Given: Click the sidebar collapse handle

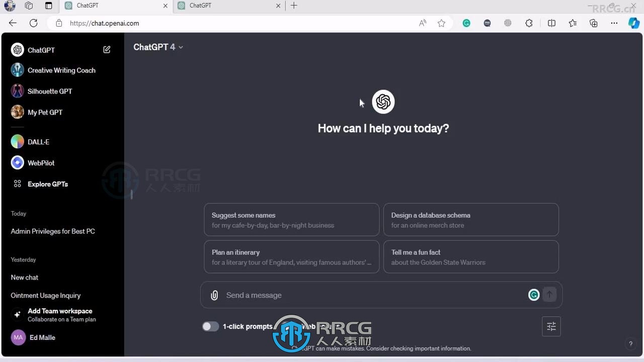Looking at the screenshot, I should pyautogui.click(x=131, y=195).
